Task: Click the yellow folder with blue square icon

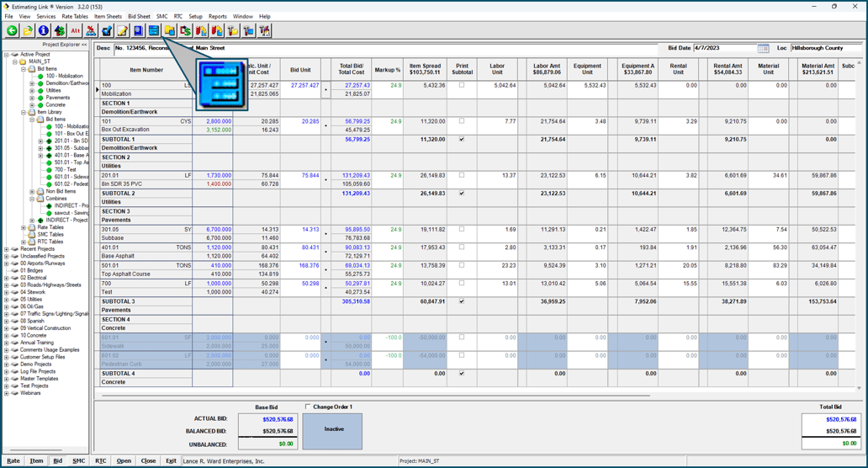Action: coord(169,31)
